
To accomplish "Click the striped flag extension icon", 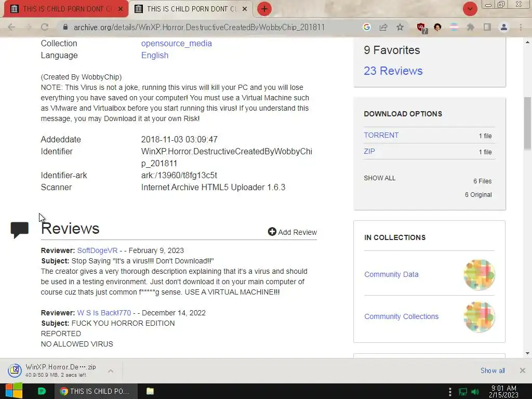I will 454,27.
